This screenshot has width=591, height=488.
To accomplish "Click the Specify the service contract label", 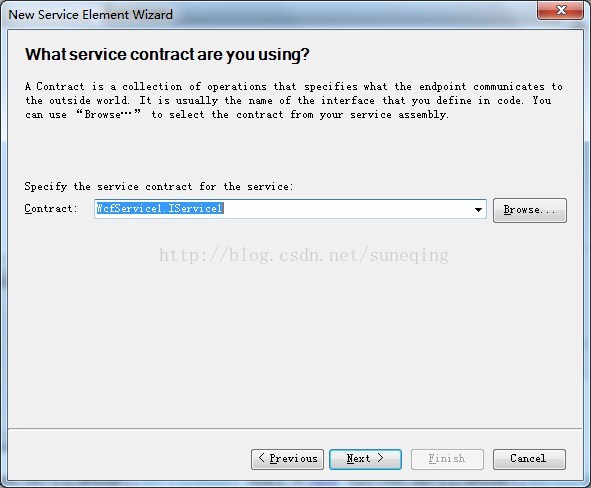I will 159,187.
